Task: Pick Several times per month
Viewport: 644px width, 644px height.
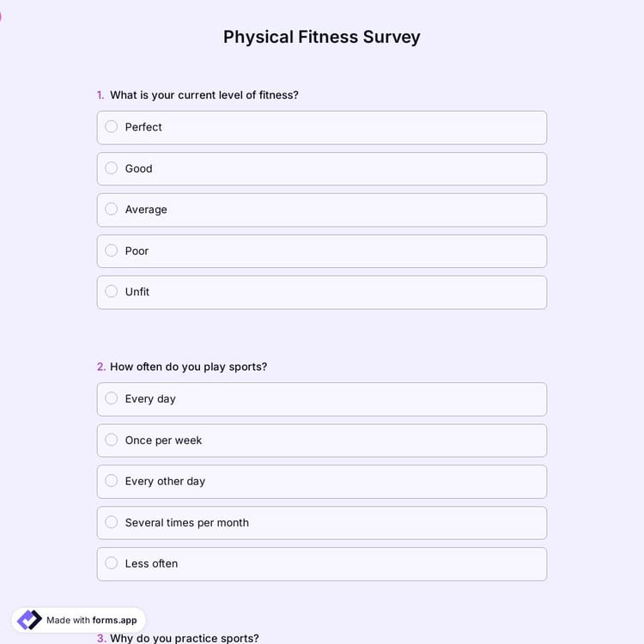Action: point(112,522)
